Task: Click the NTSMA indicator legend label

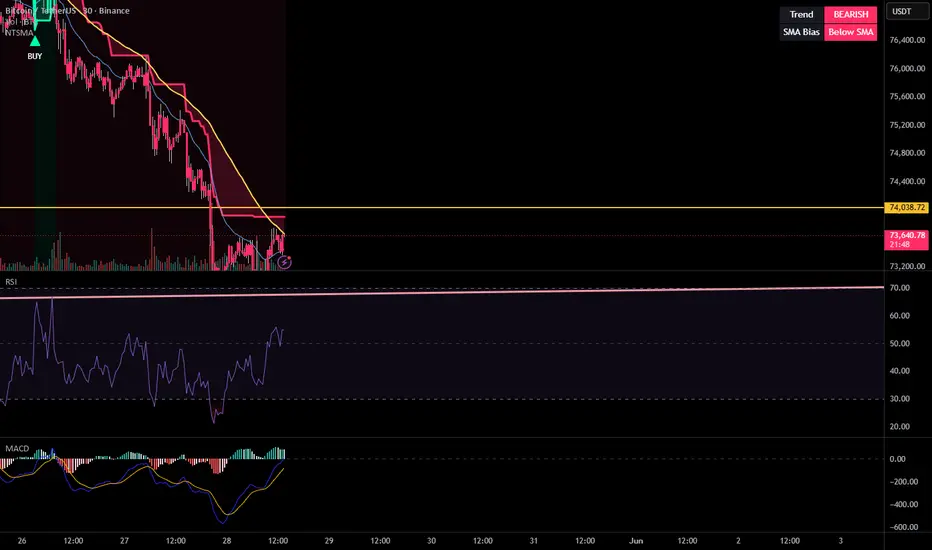Action: point(18,33)
